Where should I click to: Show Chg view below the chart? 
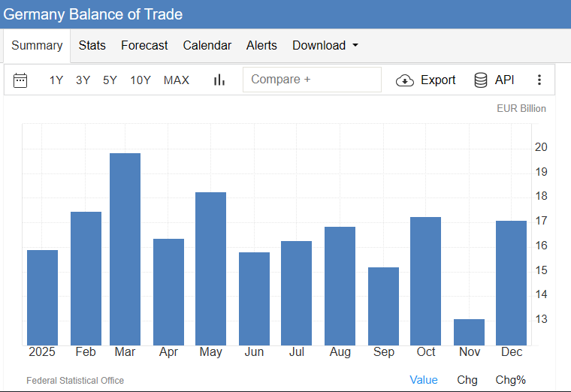tap(467, 380)
